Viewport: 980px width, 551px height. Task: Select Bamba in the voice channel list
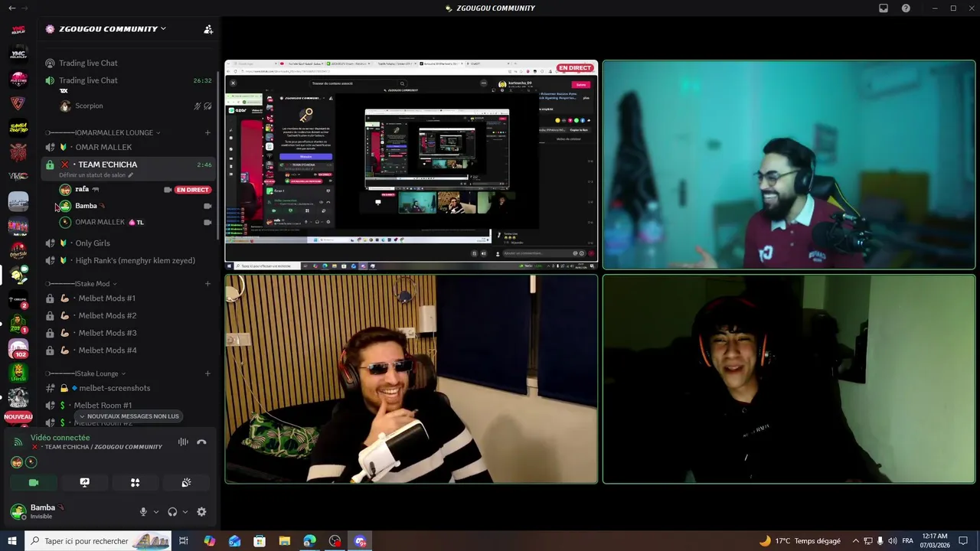[135, 206]
